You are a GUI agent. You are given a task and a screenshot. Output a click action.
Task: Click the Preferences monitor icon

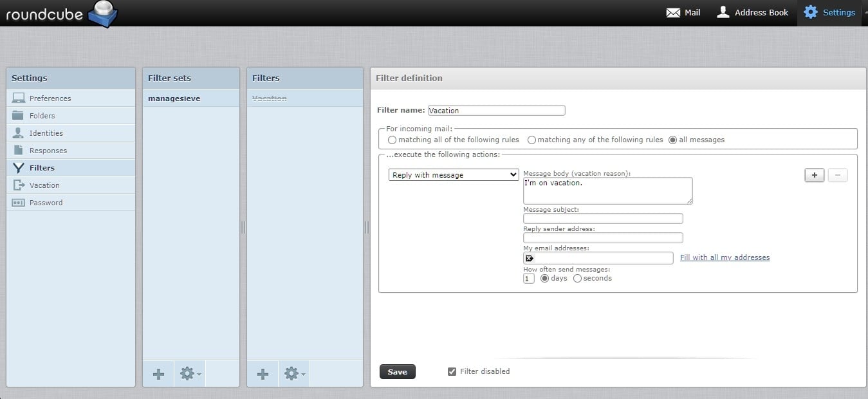[19, 98]
